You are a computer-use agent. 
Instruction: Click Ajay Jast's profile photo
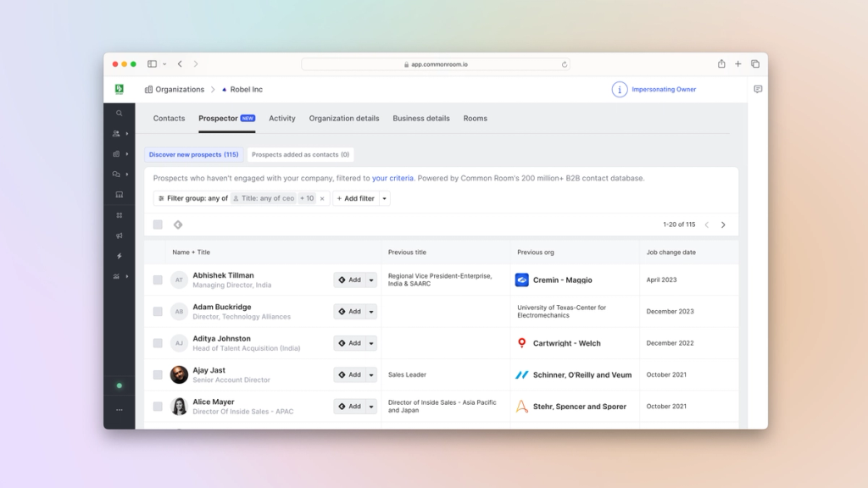179,374
